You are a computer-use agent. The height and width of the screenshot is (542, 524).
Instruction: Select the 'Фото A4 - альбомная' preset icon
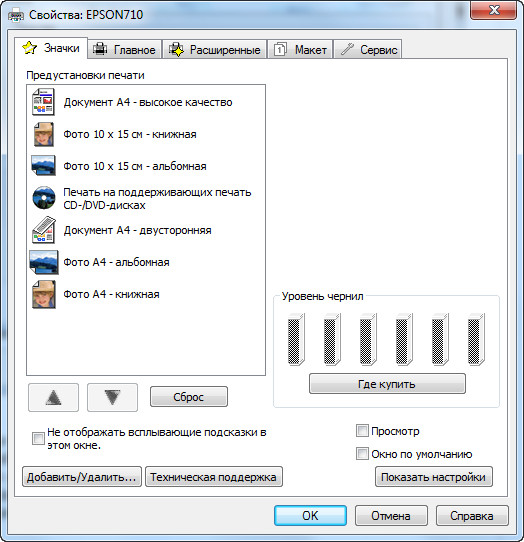[x=44, y=262]
